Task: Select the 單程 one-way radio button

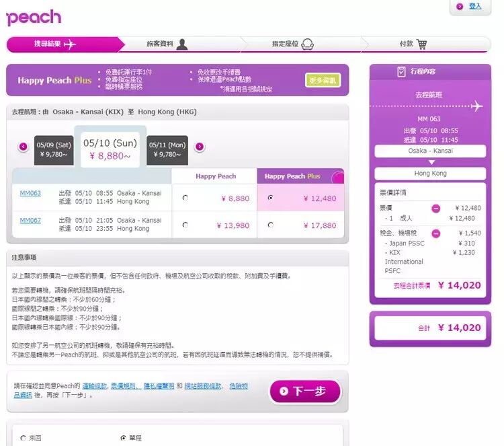Action: pyautogui.click(x=123, y=438)
